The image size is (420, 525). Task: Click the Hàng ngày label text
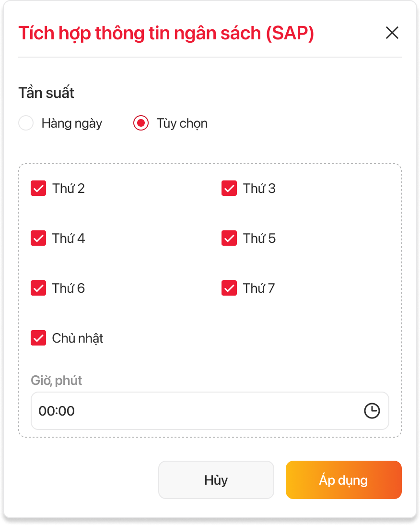[x=72, y=123]
